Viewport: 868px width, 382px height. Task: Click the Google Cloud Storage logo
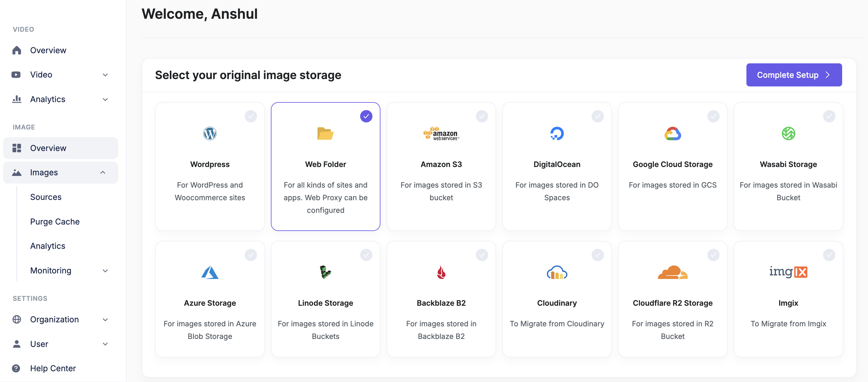(673, 133)
